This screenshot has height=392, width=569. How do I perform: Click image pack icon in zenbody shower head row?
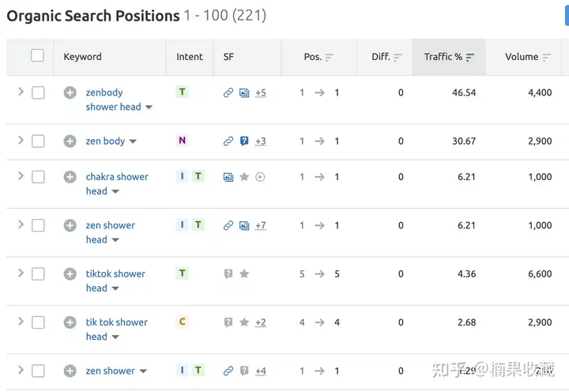tap(244, 92)
